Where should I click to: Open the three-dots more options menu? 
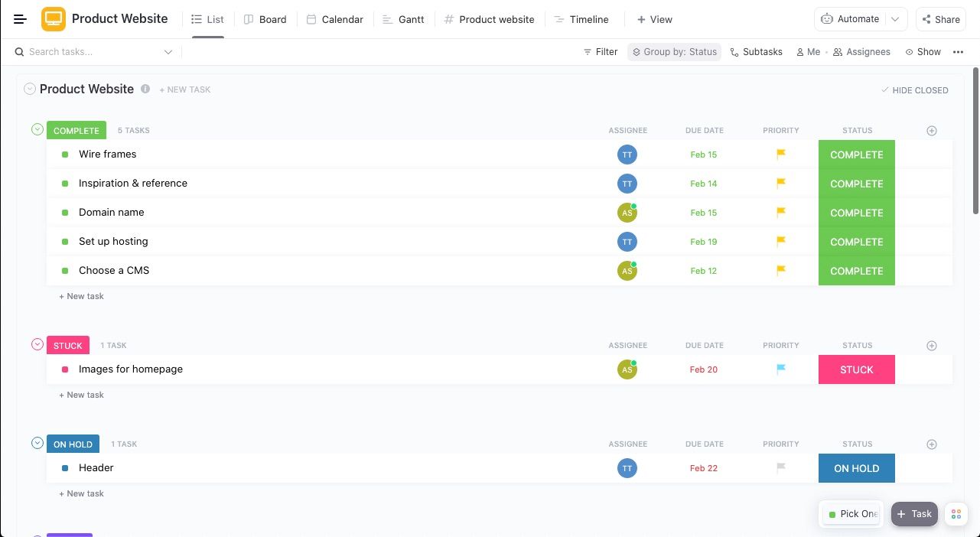(x=958, y=52)
